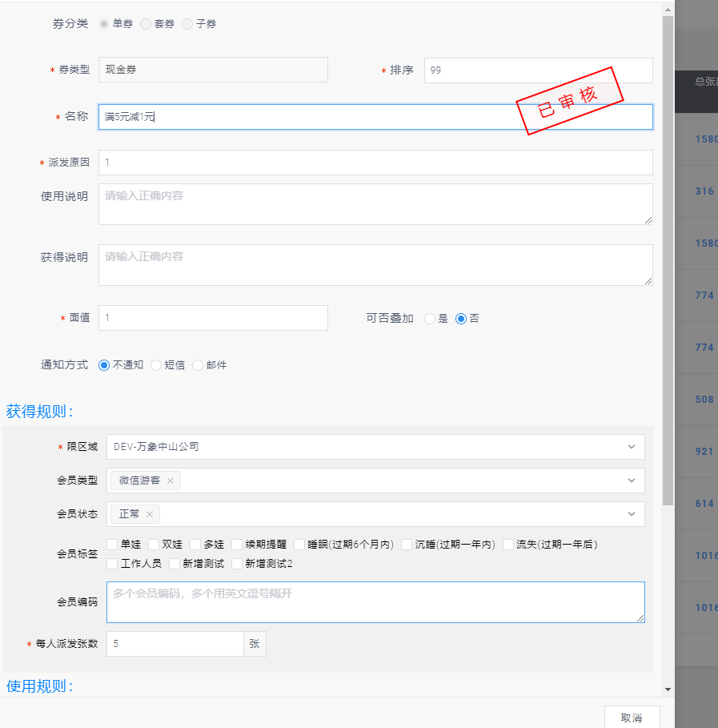Check the 新增测试2 checkbox

pos(237,564)
